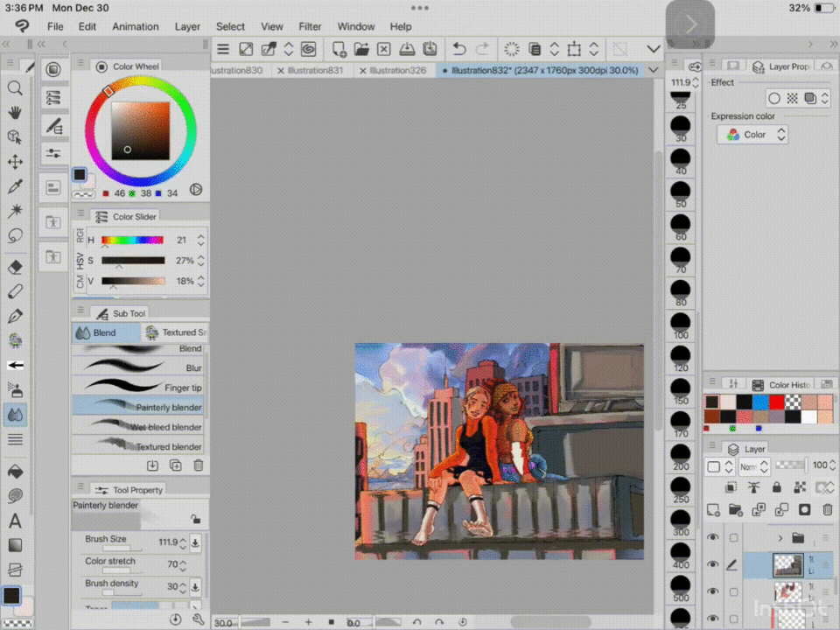Toggle visibility of the selected layer
The width and height of the screenshot is (840, 630).
(714, 565)
